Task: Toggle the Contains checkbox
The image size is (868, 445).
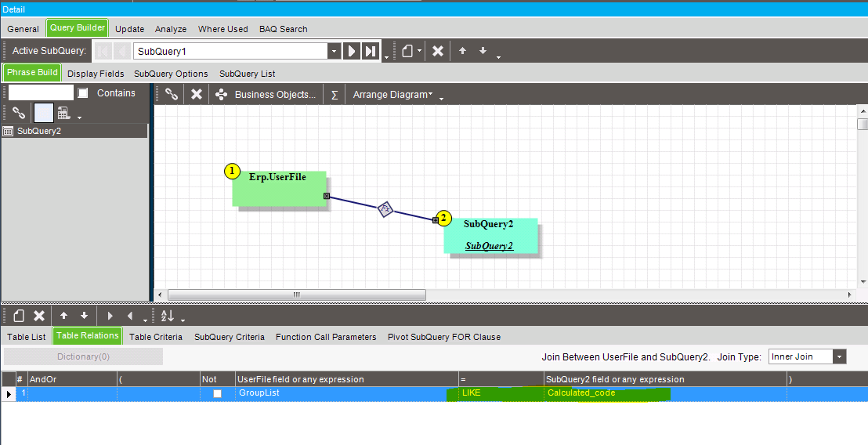Action: [x=83, y=93]
